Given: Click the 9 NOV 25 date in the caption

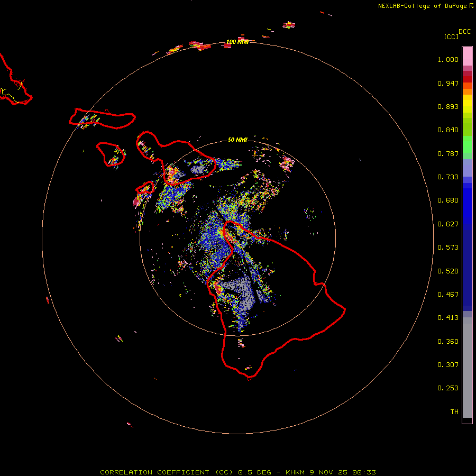Looking at the screenshot, I should pyautogui.click(x=328, y=472).
